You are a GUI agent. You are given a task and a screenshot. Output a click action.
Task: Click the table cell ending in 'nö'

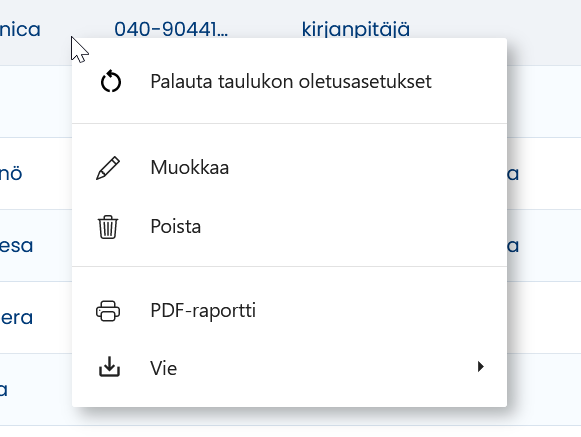tap(11, 173)
